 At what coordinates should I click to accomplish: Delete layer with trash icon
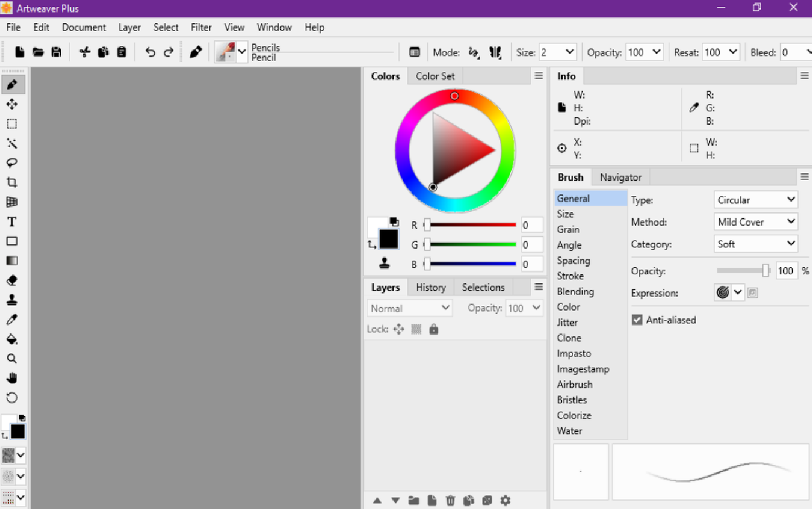coord(450,501)
